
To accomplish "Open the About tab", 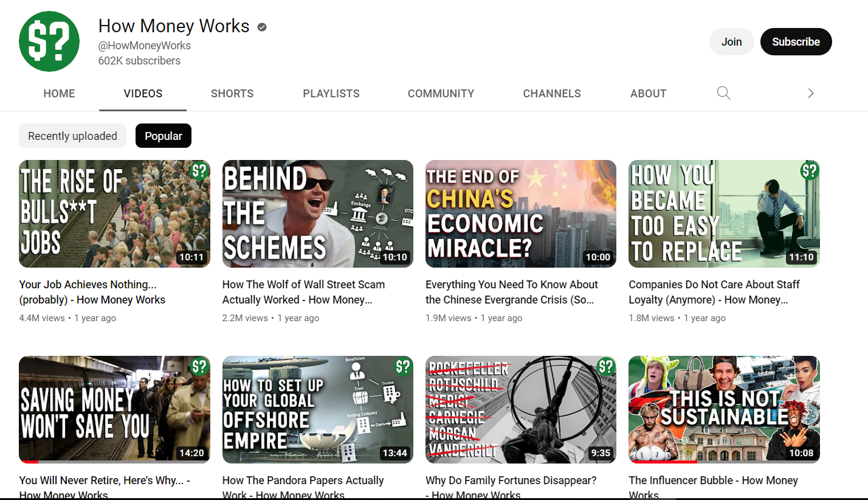I will point(648,94).
